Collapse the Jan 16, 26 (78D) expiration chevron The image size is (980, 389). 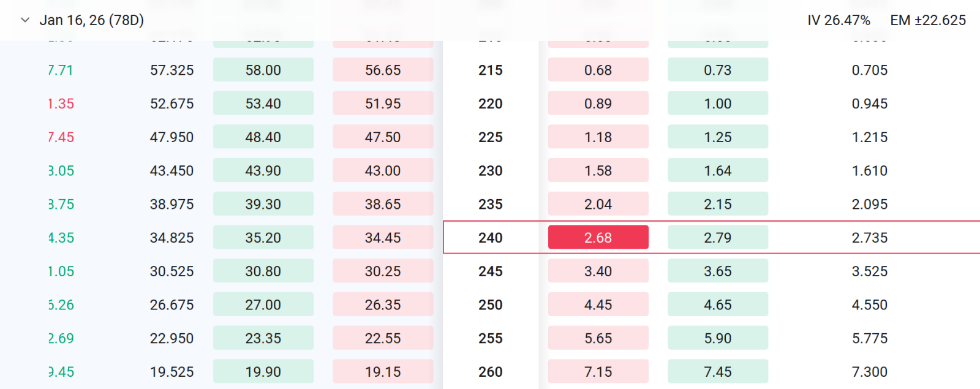pyautogui.click(x=25, y=20)
